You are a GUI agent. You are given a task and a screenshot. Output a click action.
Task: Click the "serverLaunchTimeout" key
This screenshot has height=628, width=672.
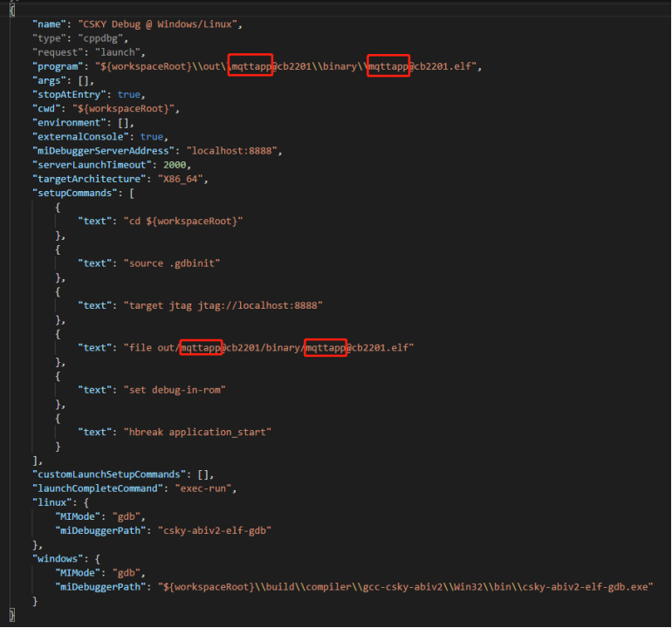click(93, 166)
